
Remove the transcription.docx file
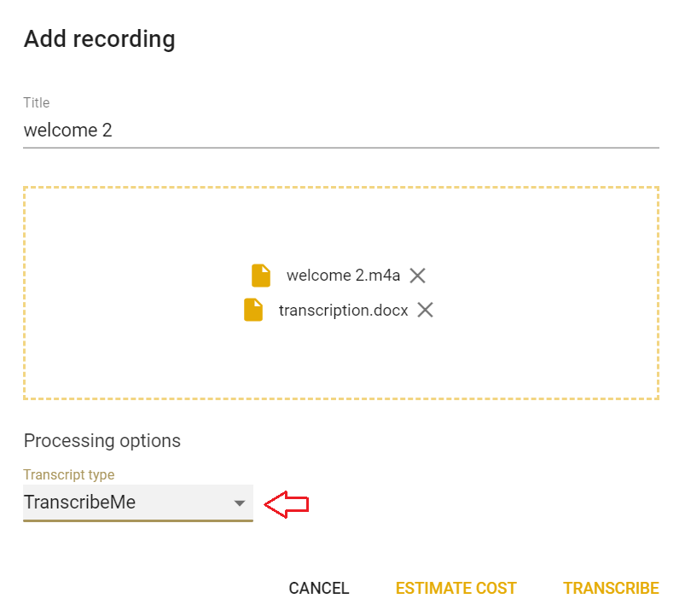425,310
